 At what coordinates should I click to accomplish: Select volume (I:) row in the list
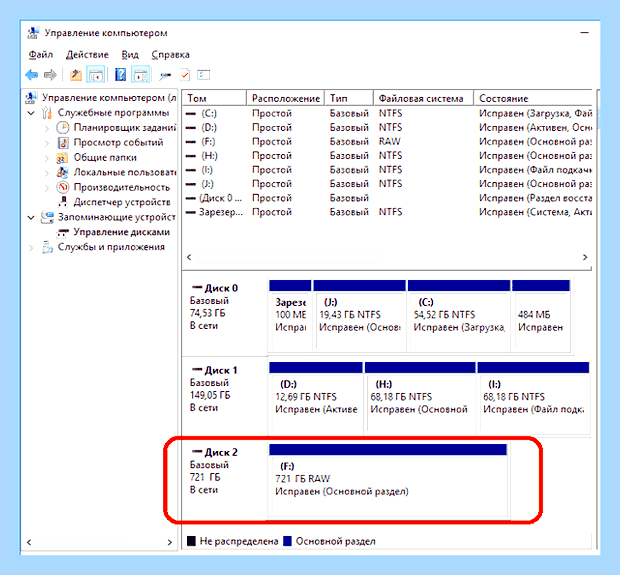click(388, 170)
